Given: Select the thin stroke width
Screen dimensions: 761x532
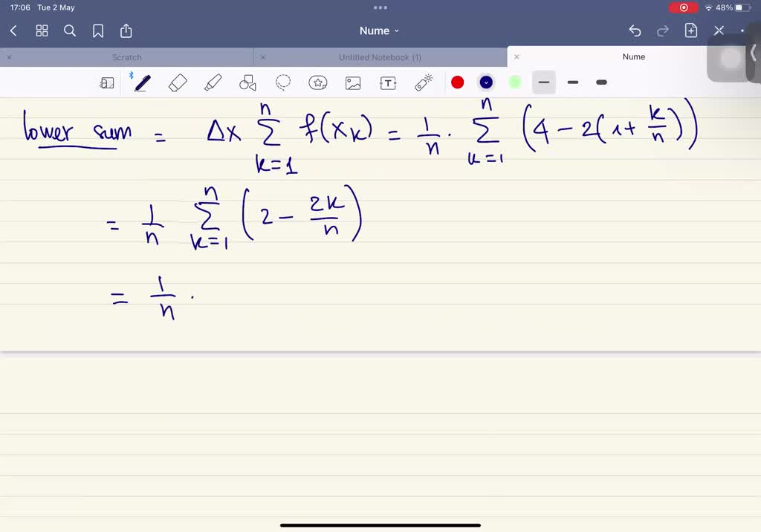Looking at the screenshot, I should 543,82.
